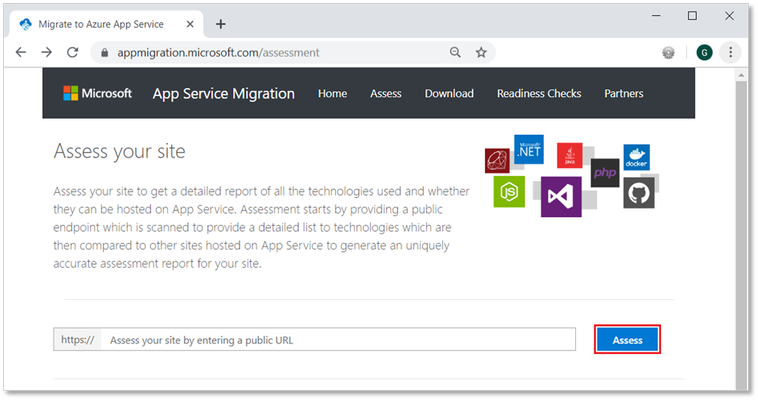Focus the public URL input field
Viewport: 758px width, 400px height.
(x=338, y=340)
